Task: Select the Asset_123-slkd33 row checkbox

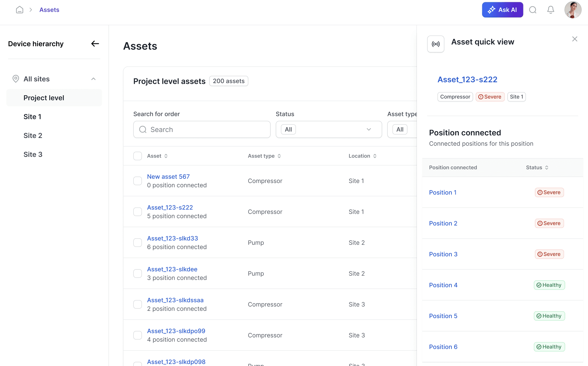Action: pyautogui.click(x=138, y=243)
